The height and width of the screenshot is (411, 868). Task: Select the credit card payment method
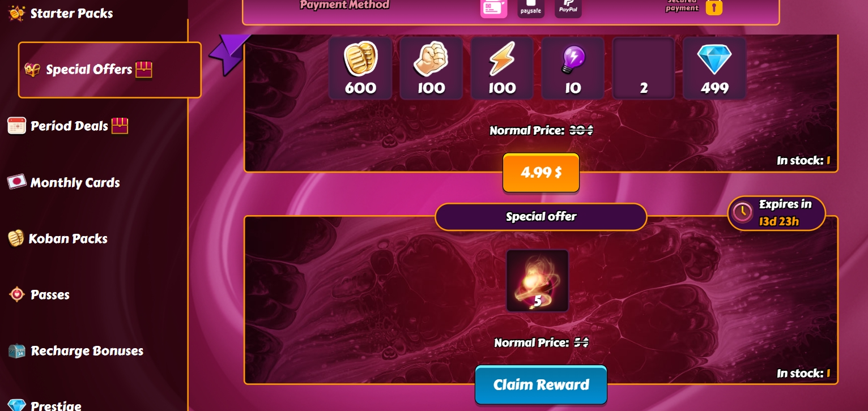(x=494, y=8)
